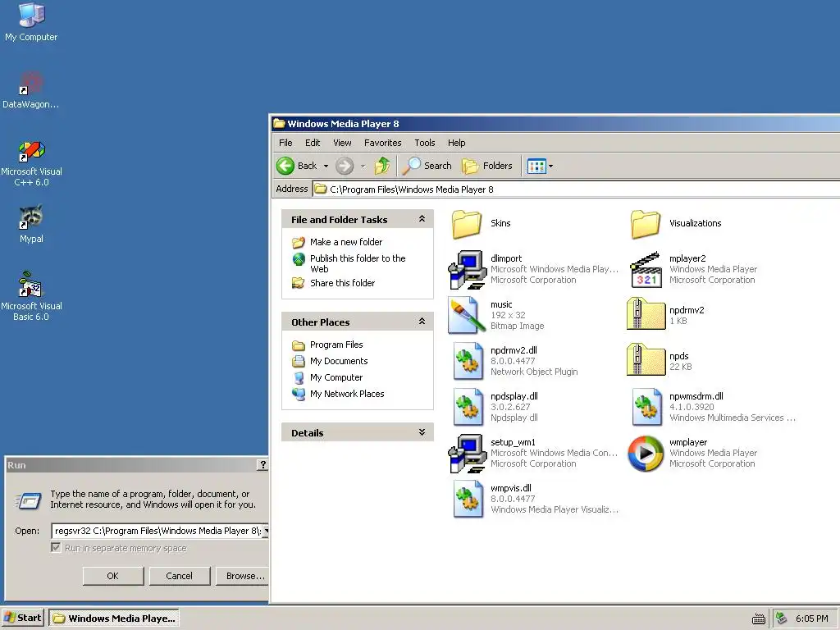Toggle the Folders pane toolbar icon
The image size is (840, 630).
point(470,166)
